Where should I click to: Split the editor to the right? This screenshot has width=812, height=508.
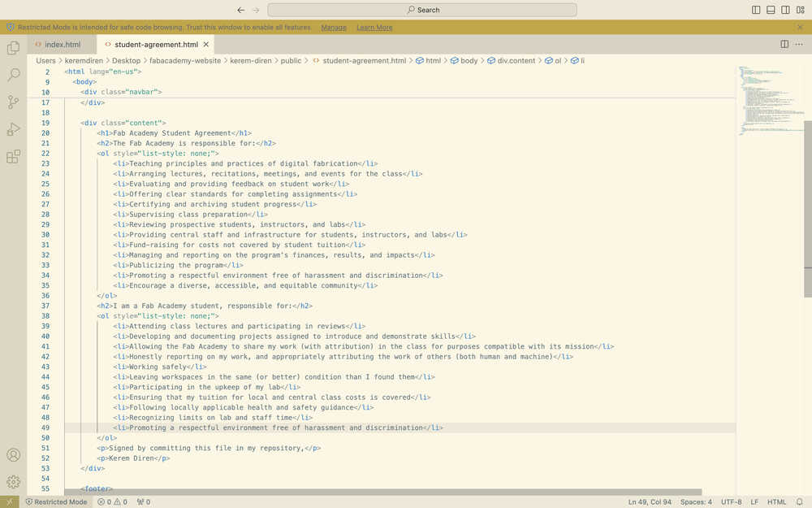point(784,45)
